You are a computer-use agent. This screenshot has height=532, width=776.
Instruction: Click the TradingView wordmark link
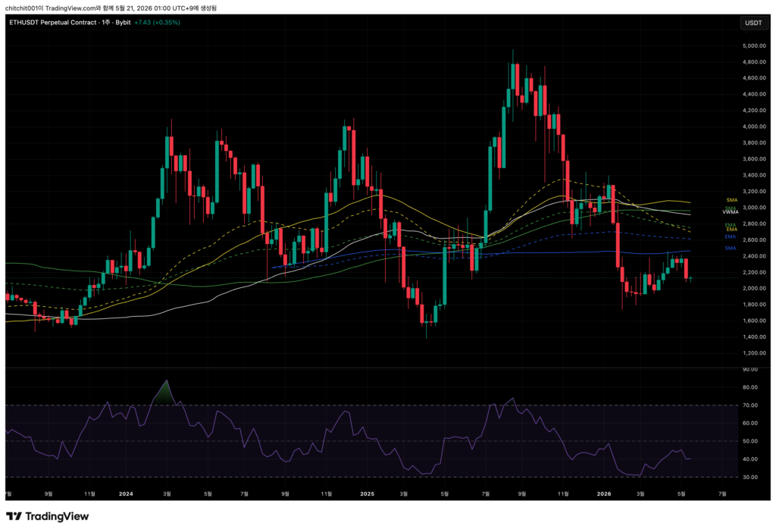click(57, 516)
